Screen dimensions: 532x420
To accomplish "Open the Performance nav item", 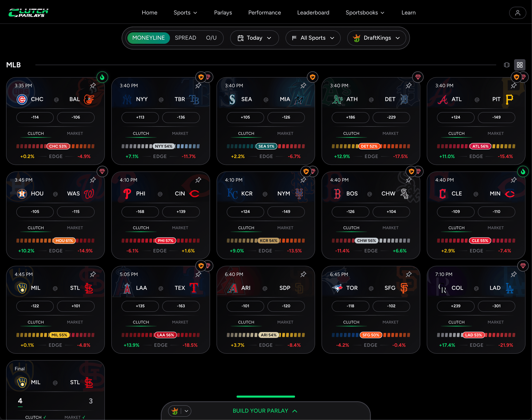I will pyautogui.click(x=264, y=13).
